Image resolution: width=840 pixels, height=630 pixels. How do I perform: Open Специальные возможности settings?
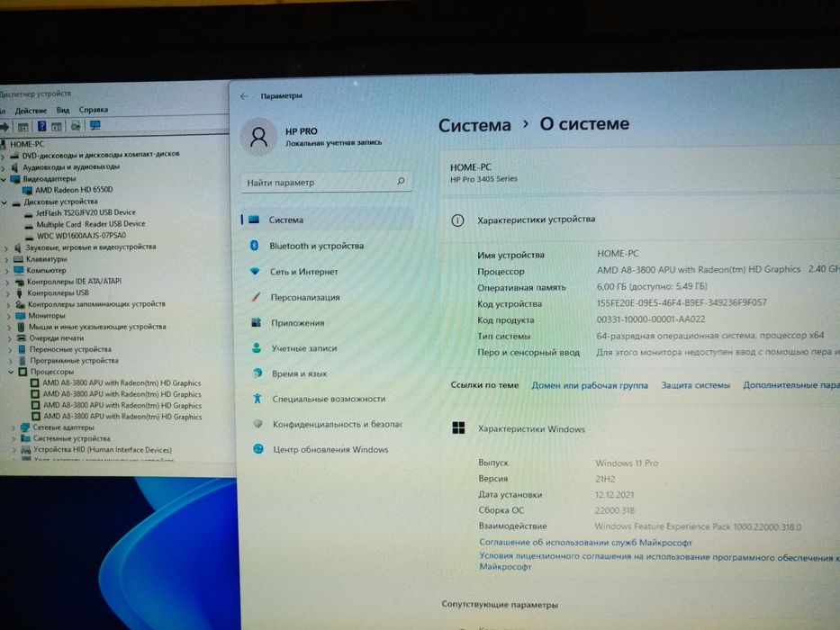[x=327, y=399]
